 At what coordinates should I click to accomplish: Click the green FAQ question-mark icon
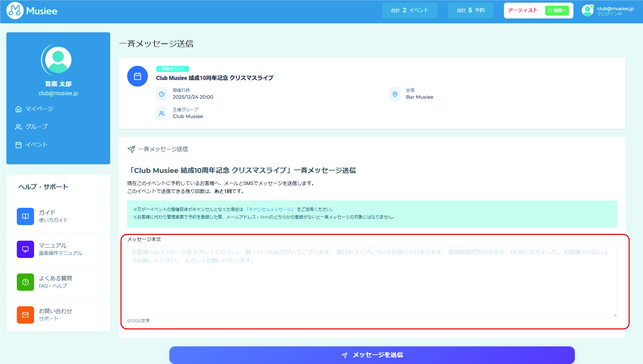click(x=25, y=282)
